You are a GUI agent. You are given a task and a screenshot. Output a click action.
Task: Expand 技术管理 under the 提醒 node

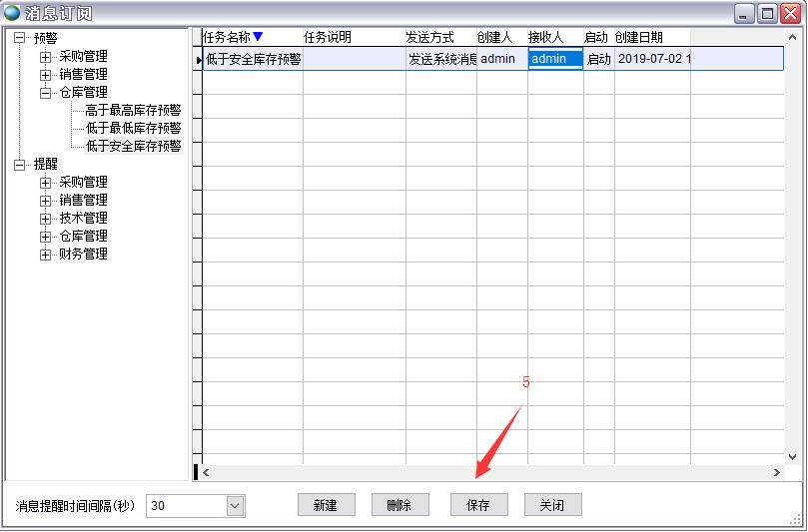[45, 219]
